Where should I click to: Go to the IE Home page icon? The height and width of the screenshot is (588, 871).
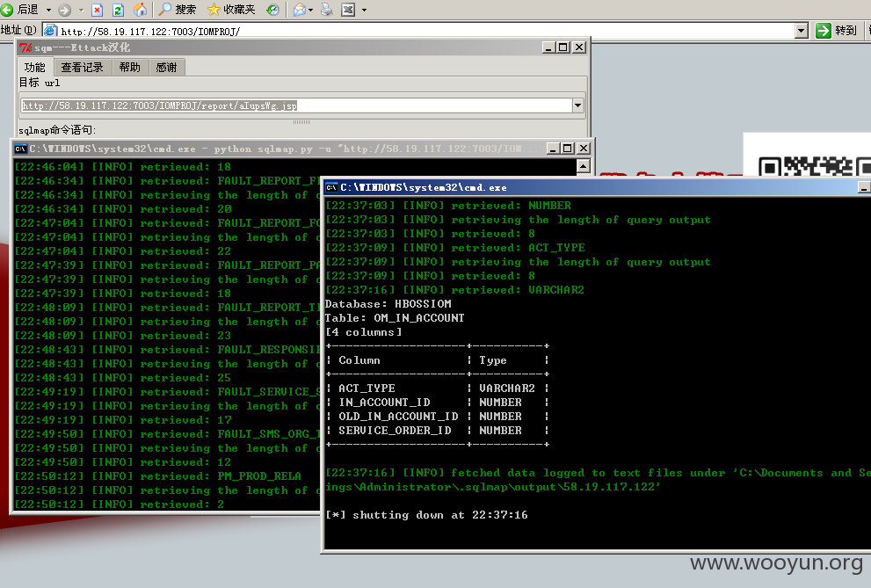[140, 10]
